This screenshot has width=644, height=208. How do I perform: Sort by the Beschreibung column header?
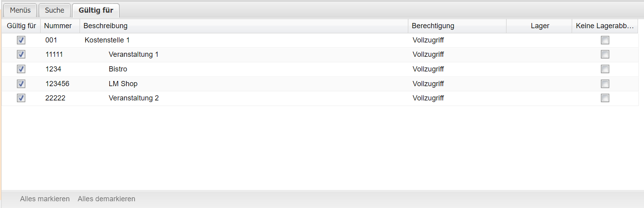pos(106,26)
